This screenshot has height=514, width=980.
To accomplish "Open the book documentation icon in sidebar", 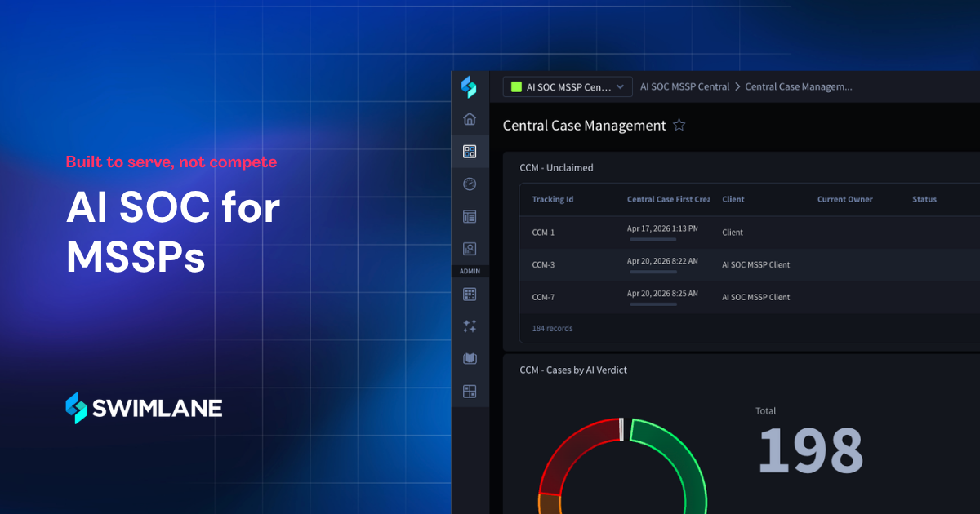I will [470, 359].
